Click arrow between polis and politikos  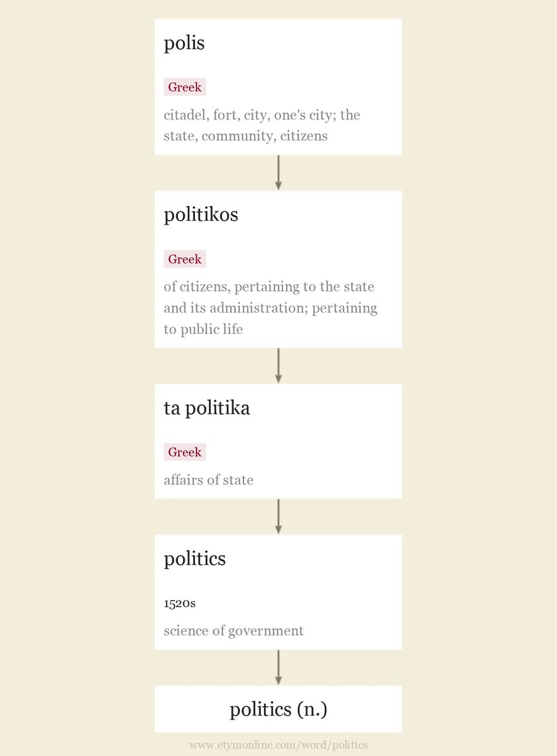pyautogui.click(x=278, y=173)
